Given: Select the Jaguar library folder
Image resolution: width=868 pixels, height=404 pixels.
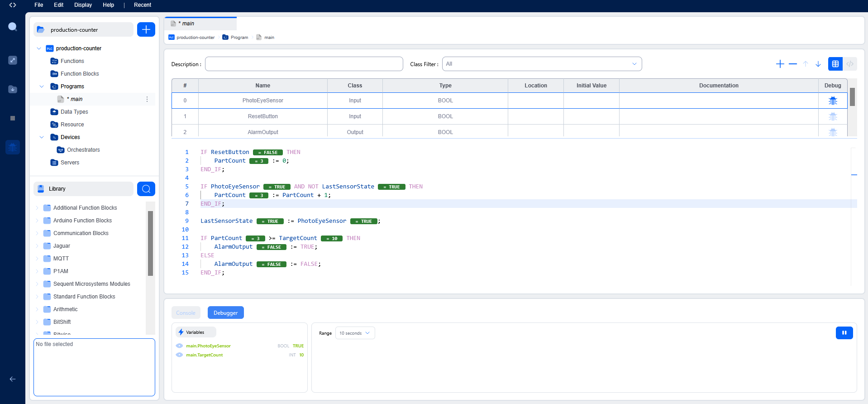Looking at the screenshot, I should click(62, 246).
